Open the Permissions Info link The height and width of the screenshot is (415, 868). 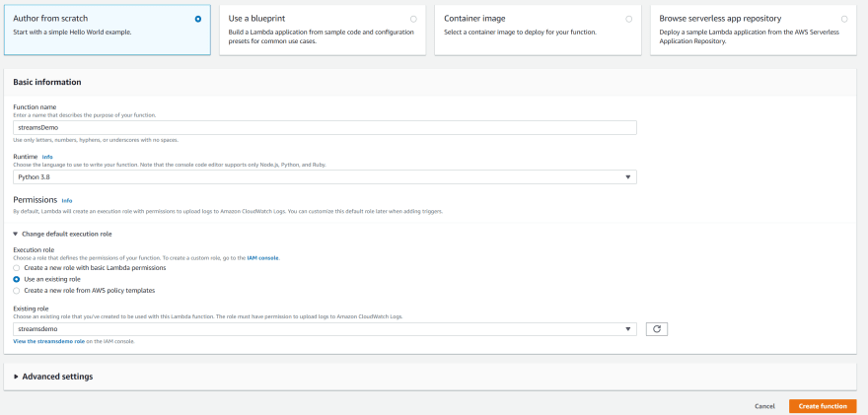(x=67, y=201)
